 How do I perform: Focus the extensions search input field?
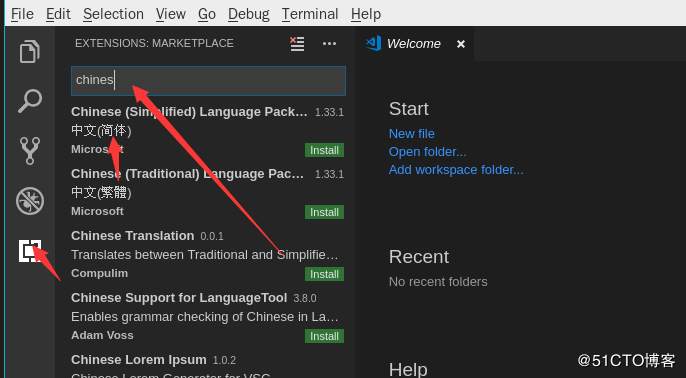click(x=208, y=80)
